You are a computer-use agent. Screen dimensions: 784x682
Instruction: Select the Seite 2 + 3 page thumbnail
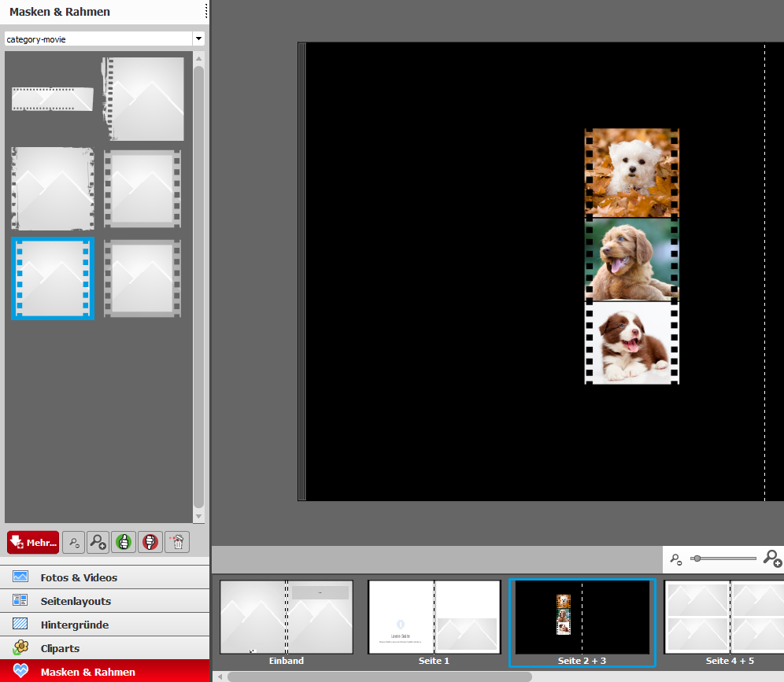click(x=582, y=617)
